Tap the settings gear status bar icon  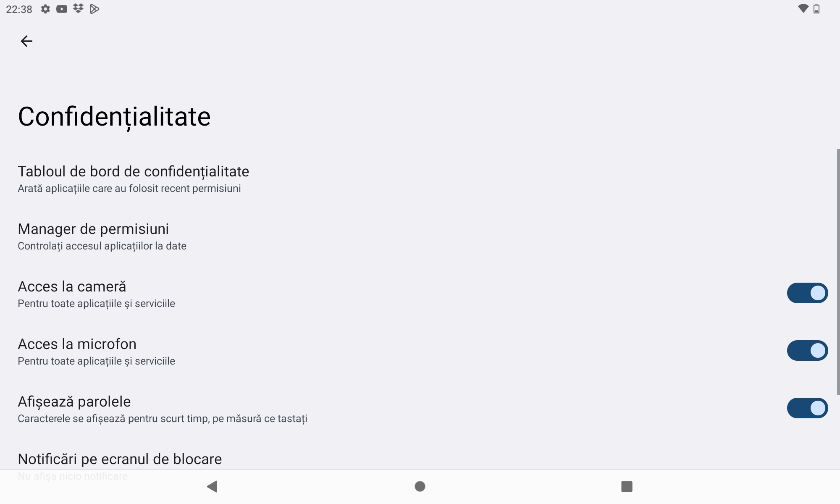45,9
